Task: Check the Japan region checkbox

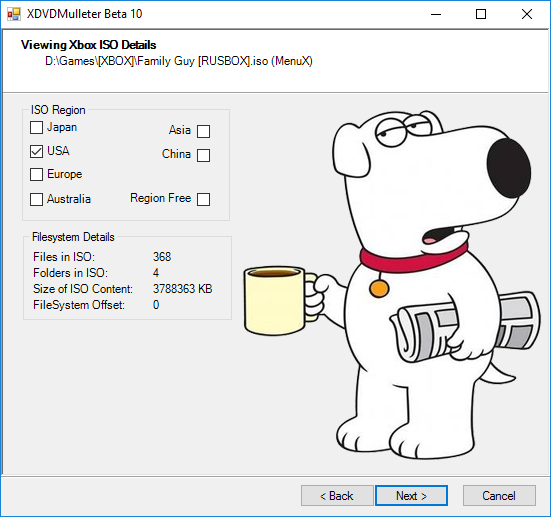Action: 37,128
